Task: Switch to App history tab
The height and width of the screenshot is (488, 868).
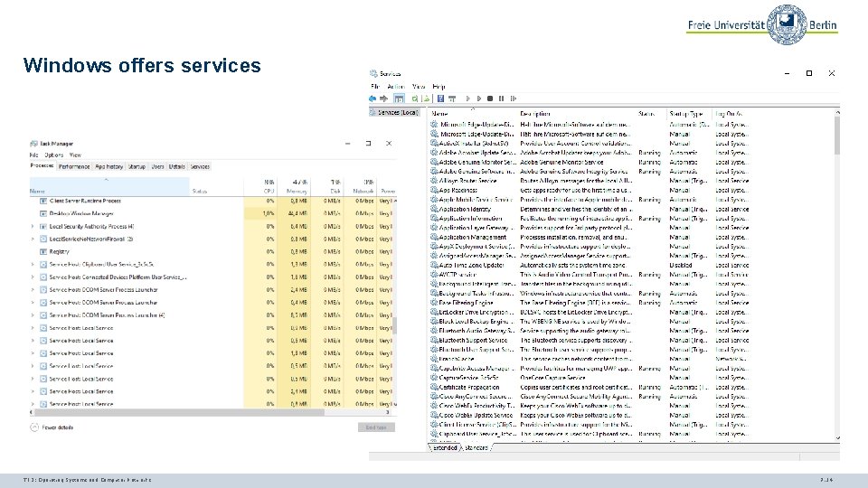Action: (x=109, y=166)
